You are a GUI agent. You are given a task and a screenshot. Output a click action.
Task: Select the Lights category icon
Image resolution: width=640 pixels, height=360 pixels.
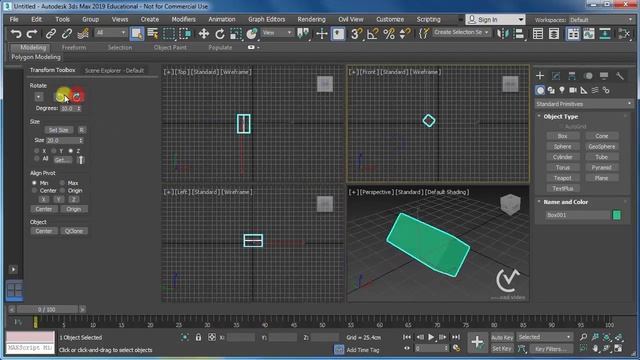click(x=562, y=90)
